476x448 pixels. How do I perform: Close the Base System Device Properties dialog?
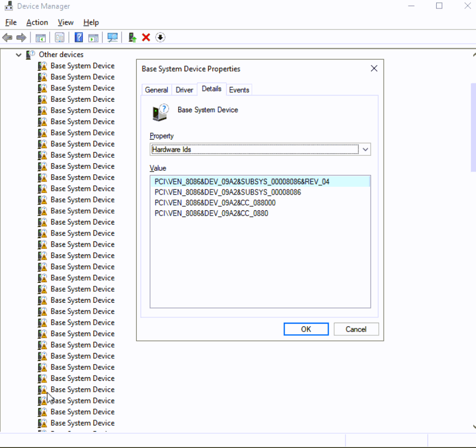tap(374, 69)
